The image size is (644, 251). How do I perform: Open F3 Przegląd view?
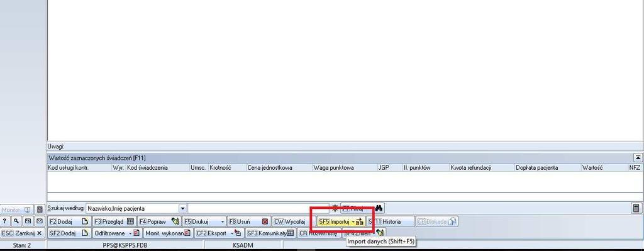coord(114,221)
